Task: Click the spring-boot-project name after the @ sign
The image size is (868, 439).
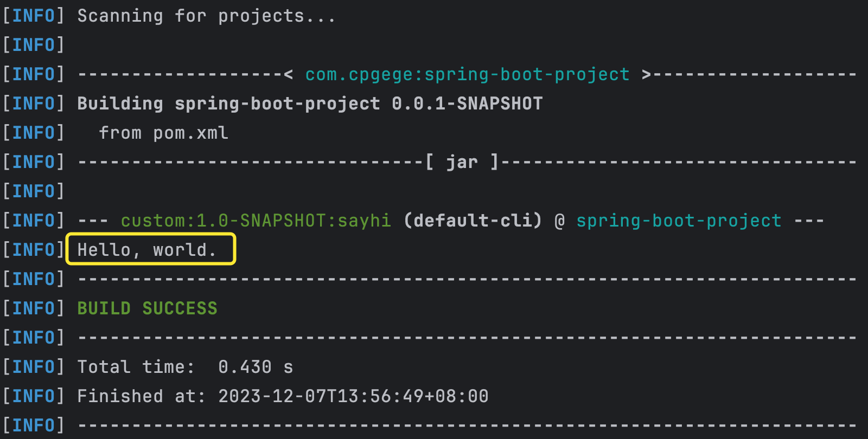Action: click(x=679, y=221)
